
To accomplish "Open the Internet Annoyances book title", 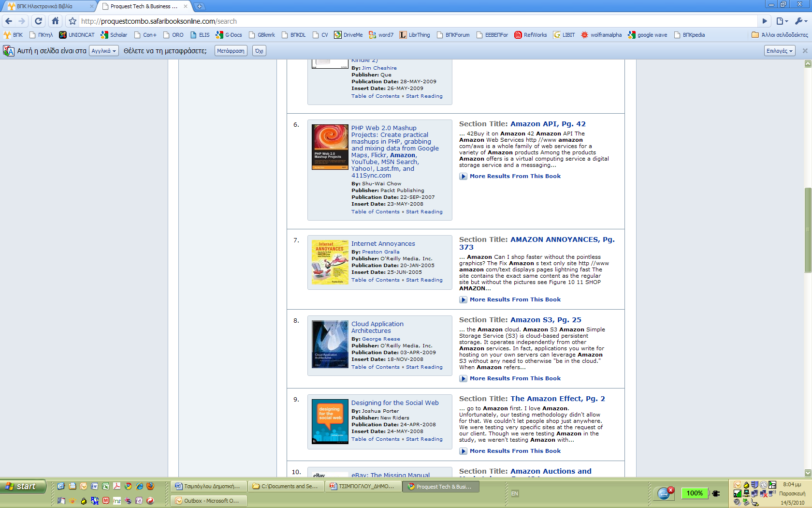I will coord(383,244).
